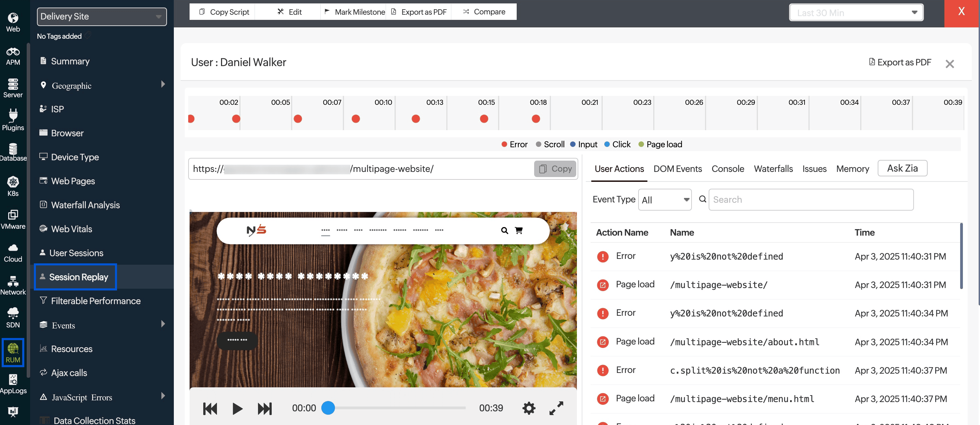Rewind replay to previous event
The image size is (980, 425).
click(210, 409)
